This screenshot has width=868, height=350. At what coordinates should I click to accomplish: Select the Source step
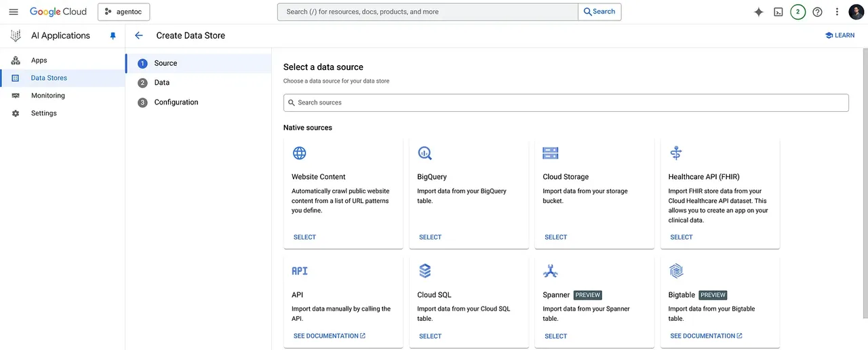198,63
